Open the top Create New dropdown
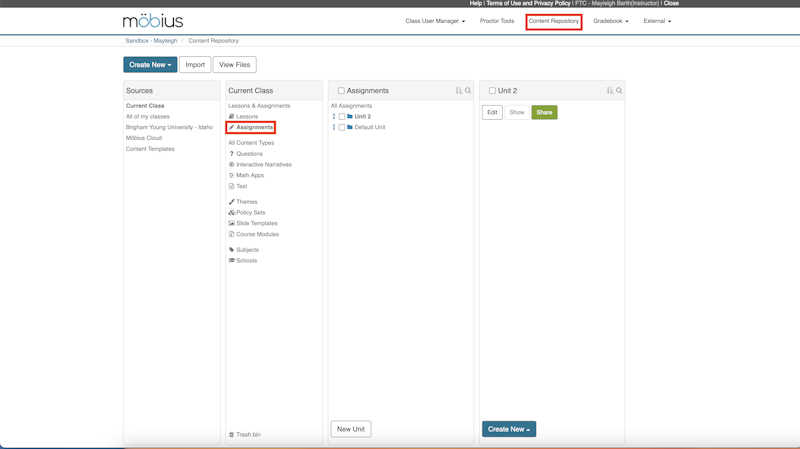800x449 pixels. pyautogui.click(x=150, y=65)
